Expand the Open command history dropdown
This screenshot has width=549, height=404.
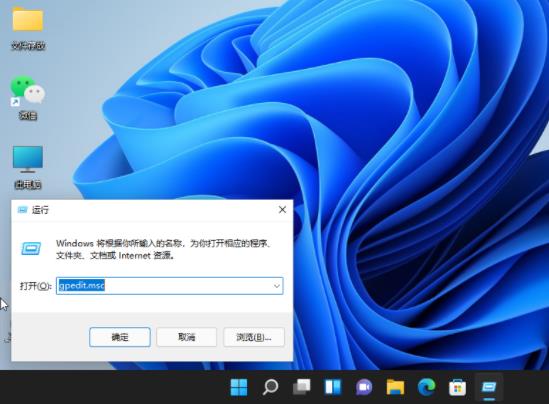click(x=277, y=286)
